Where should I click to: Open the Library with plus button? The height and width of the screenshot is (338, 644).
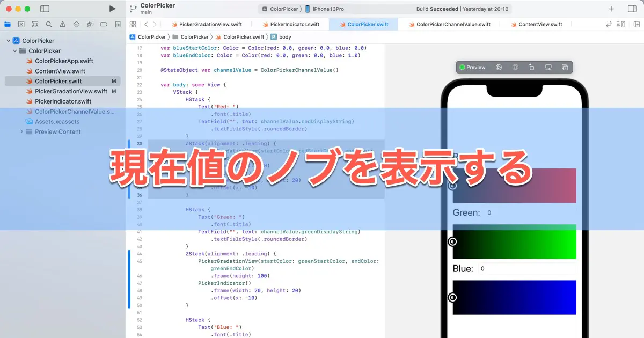click(611, 9)
